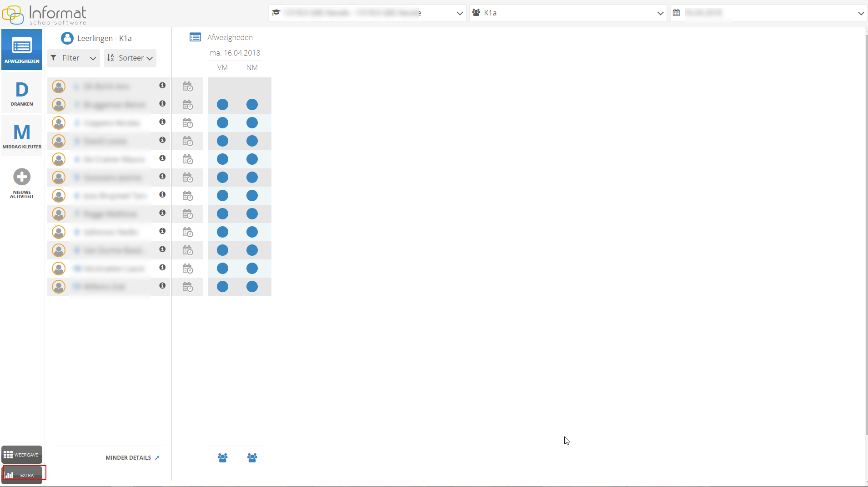Open the avatar of the last student
The height and width of the screenshot is (487, 868).
(x=59, y=287)
